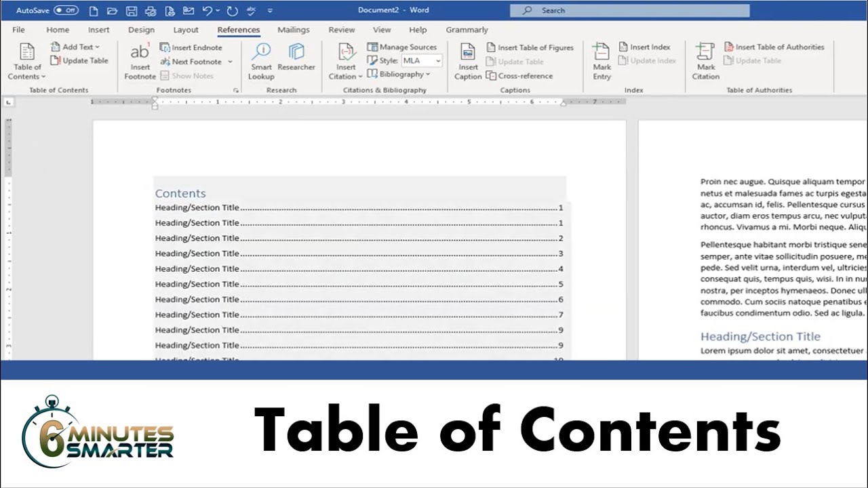The image size is (868, 488).
Task: Open the Undo history dropdown arrow
Action: [219, 11]
